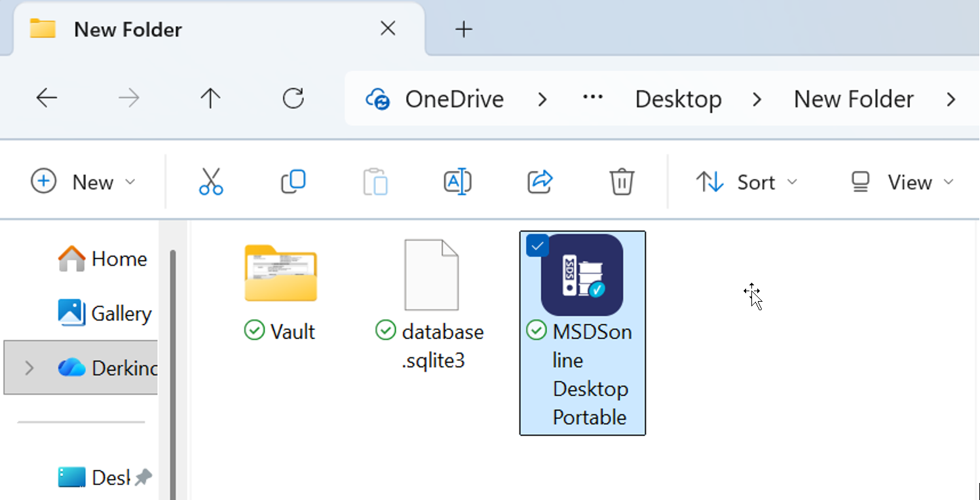
Task: Open Gallery in the navigation pane
Action: tap(105, 313)
